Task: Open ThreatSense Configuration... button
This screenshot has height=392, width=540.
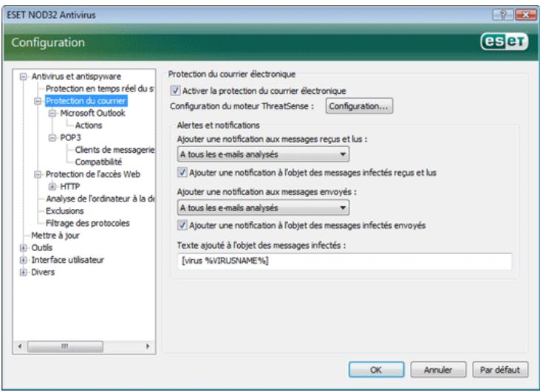Action: pyautogui.click(x=359, y=106)
